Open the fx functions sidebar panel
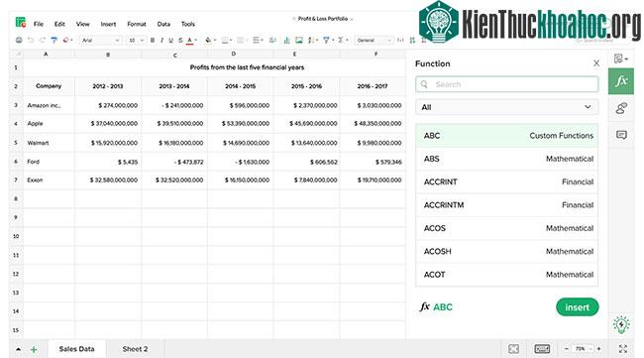 pyautogui.click(x=621, y=81)
